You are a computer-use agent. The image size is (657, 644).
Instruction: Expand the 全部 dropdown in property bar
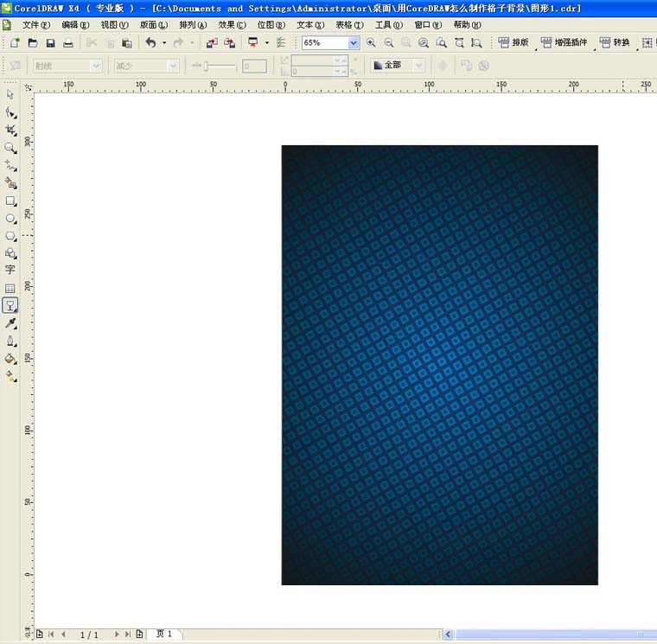coord(419,66)
